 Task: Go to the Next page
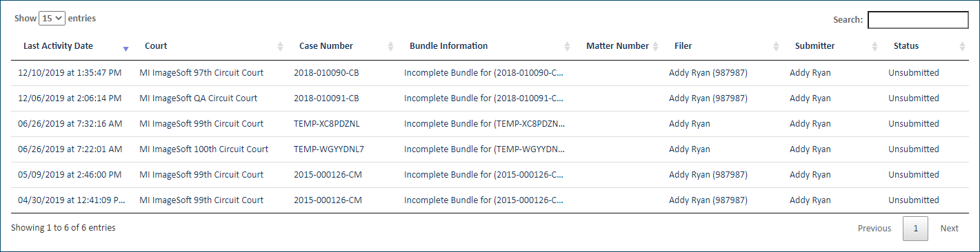[950, 229]
